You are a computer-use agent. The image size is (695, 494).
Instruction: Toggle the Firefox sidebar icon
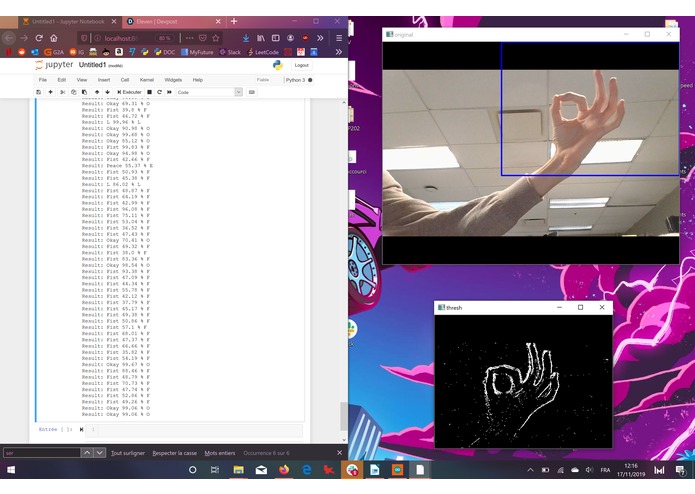click(x=276, y=38)
